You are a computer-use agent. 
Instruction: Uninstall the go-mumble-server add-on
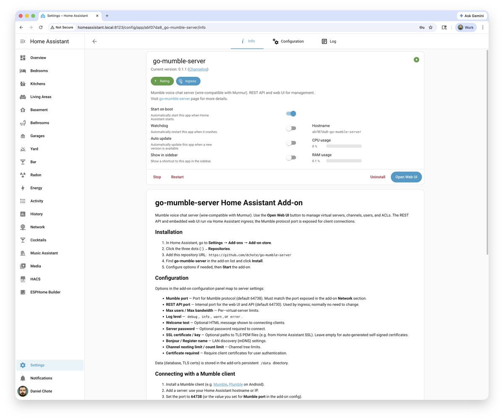click(378, 177)
